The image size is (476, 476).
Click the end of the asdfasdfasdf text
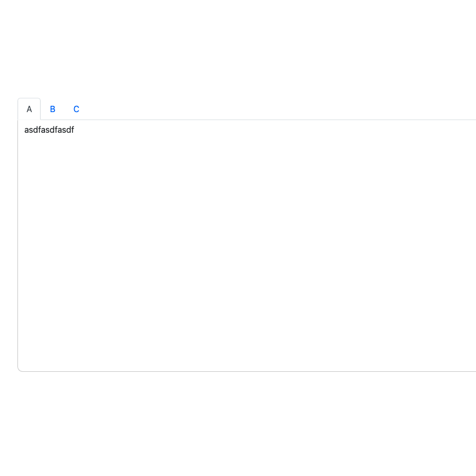pyautogui.click(x=74, y=130)
